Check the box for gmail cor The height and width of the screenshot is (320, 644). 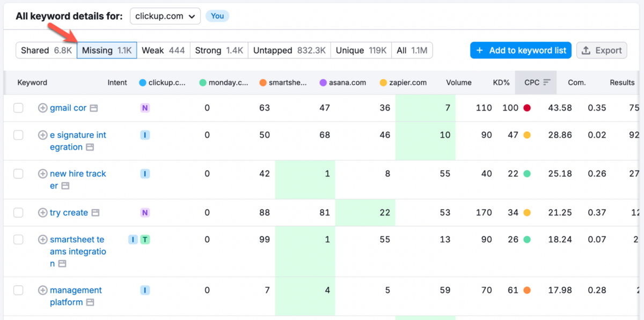[18, 108]
